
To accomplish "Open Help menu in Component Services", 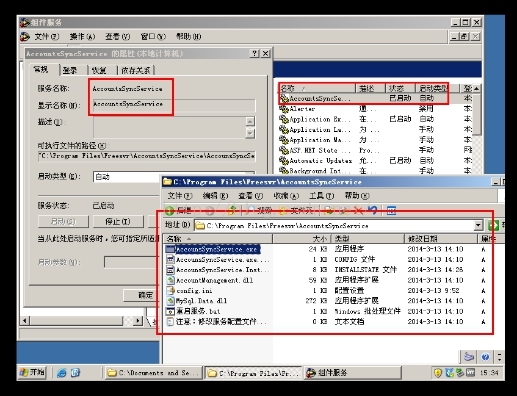I will click(x=189, y=36).
